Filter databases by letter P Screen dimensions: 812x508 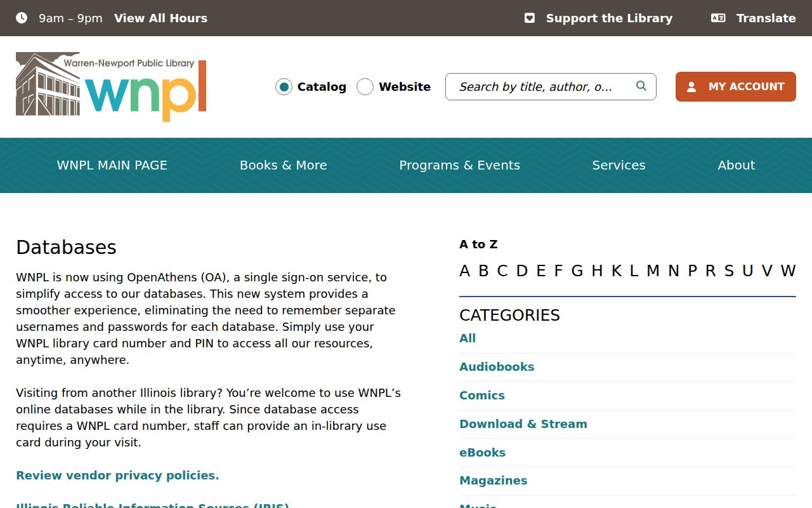point(693,271)
